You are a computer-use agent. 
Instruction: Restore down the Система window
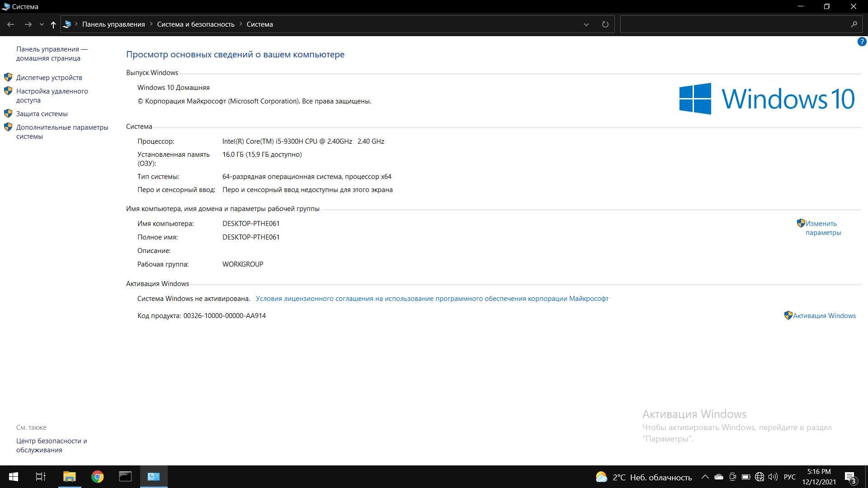coord(827,7)
